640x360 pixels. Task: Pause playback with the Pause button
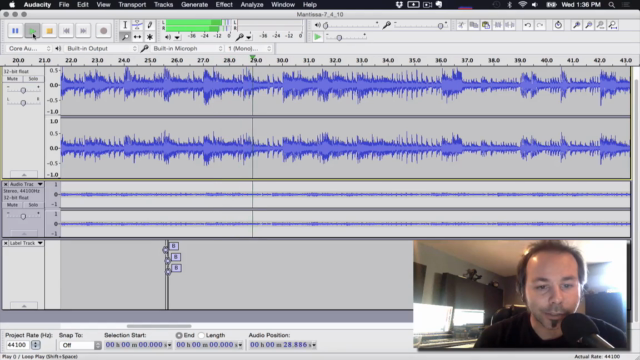pyautogui.click(x=15, y=31)
